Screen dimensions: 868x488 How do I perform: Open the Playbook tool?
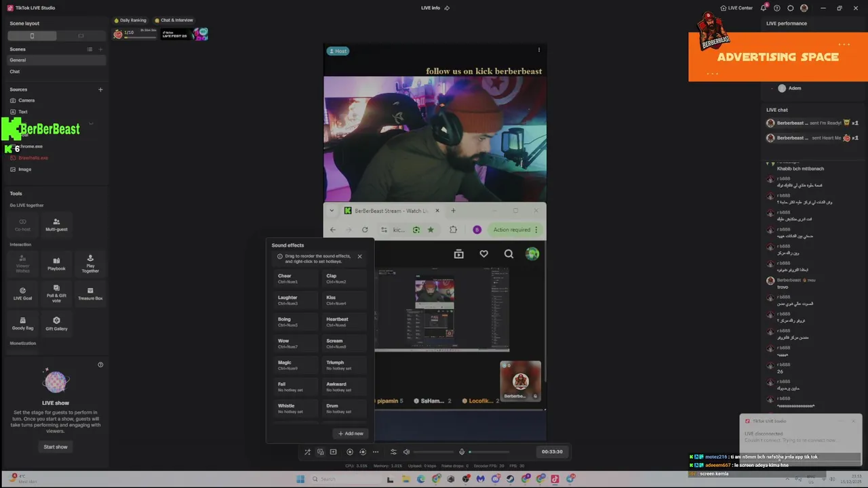(56, 264)
